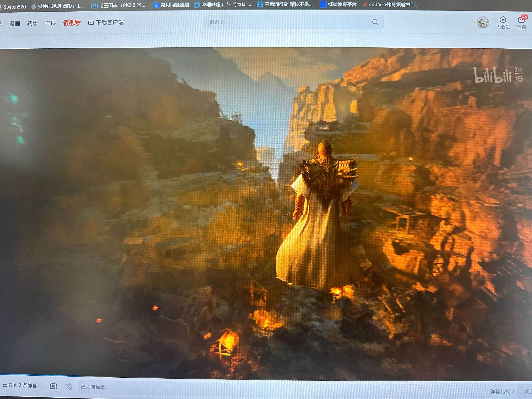Open 大会员 membership icon
Image resolution: width=532 pixels, height=399 pixels.
tap(503, 23)
